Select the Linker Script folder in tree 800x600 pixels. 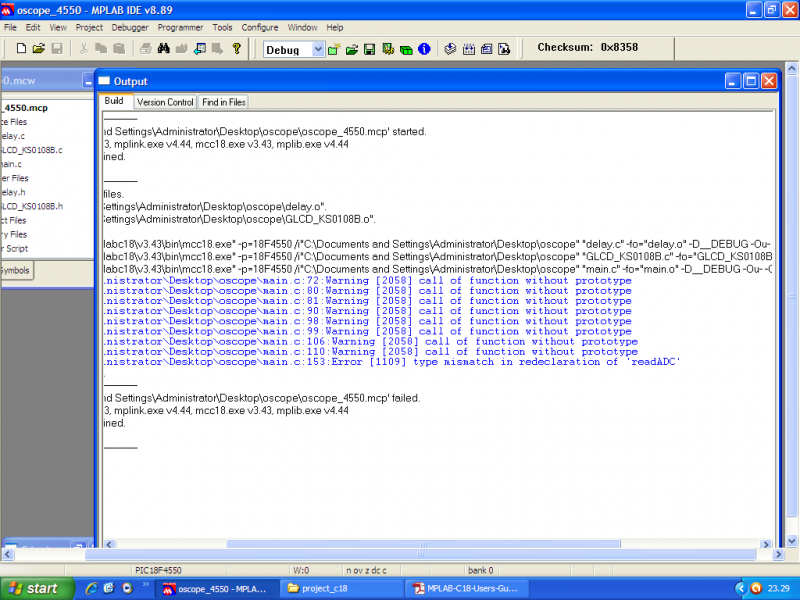15,248
